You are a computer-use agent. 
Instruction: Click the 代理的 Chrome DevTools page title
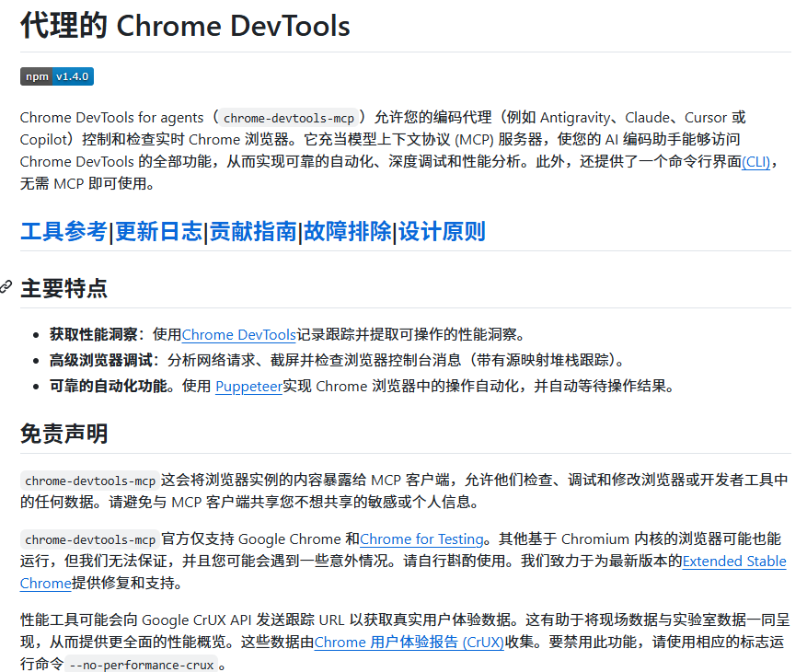185,26
